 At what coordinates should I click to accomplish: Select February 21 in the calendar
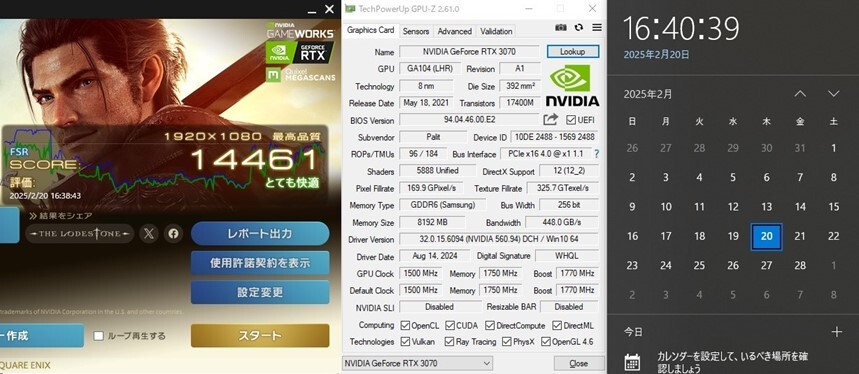800,237
